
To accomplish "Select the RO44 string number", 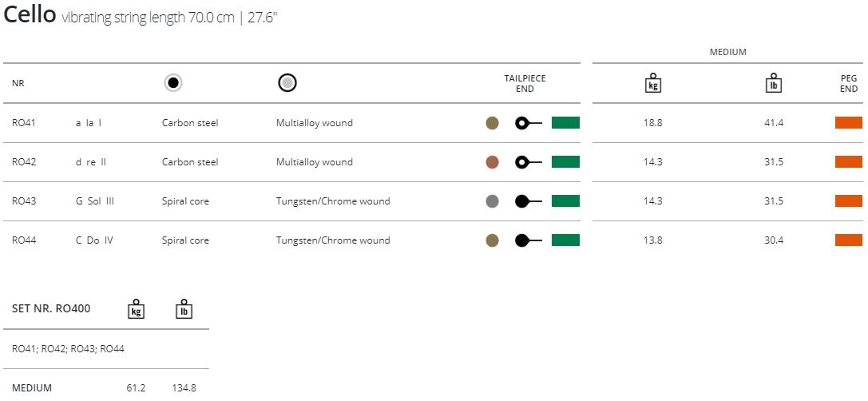I will pos(24,240).
